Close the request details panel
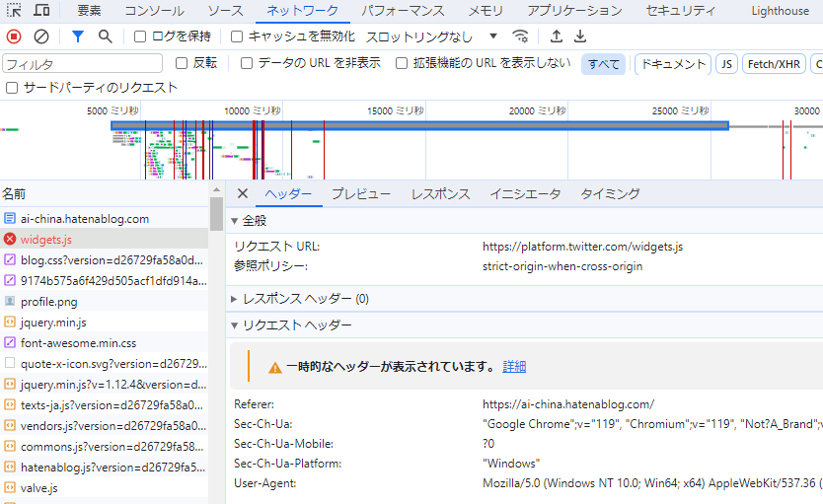The width and height of the screenshot is (823, 504). pos(242,193)
